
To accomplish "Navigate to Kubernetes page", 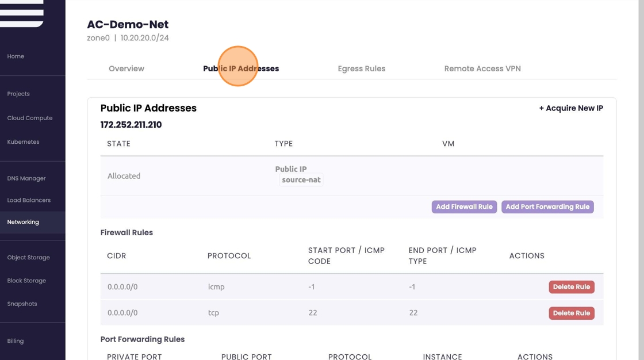I will (24, 142).
